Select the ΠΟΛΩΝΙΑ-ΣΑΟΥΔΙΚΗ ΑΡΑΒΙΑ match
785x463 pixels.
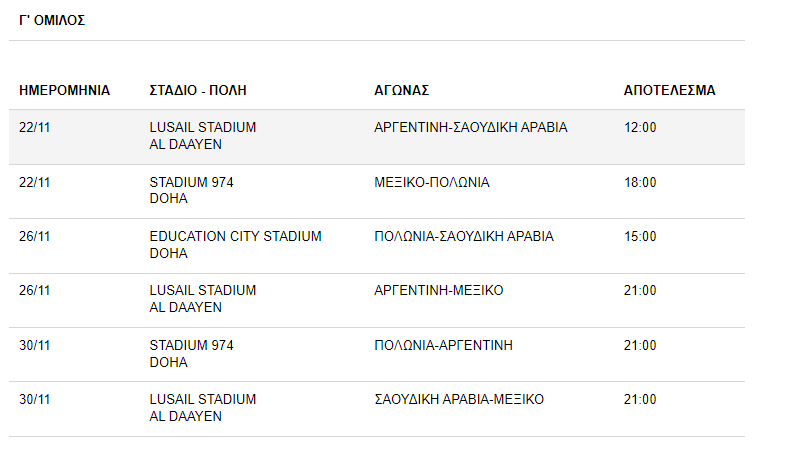(464, 236)
